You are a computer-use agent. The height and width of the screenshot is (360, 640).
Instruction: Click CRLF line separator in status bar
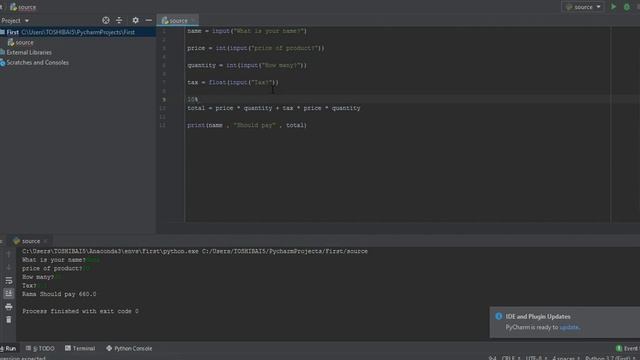coord(510,358)
